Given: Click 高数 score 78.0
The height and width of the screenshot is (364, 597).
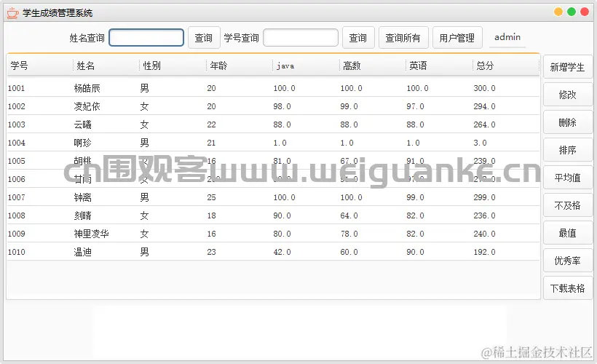Looking at the screenshot, I should [x=349, y=234].
